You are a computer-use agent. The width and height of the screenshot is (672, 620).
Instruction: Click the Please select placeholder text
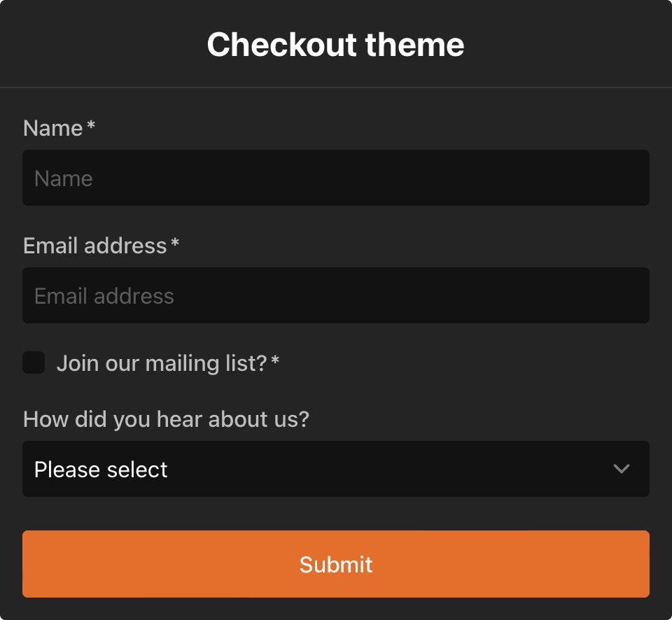[x=99, y=470]
